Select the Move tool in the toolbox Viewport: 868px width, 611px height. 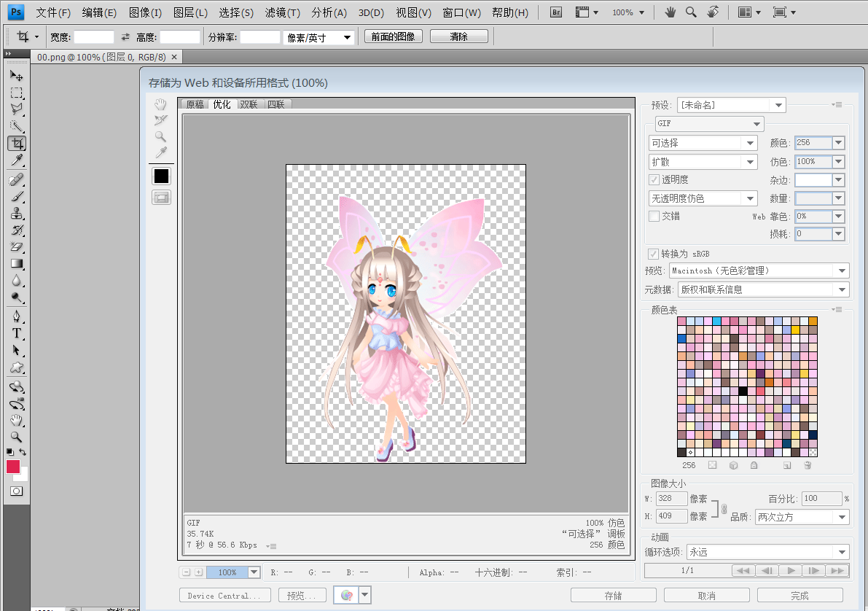pos(17,75)
